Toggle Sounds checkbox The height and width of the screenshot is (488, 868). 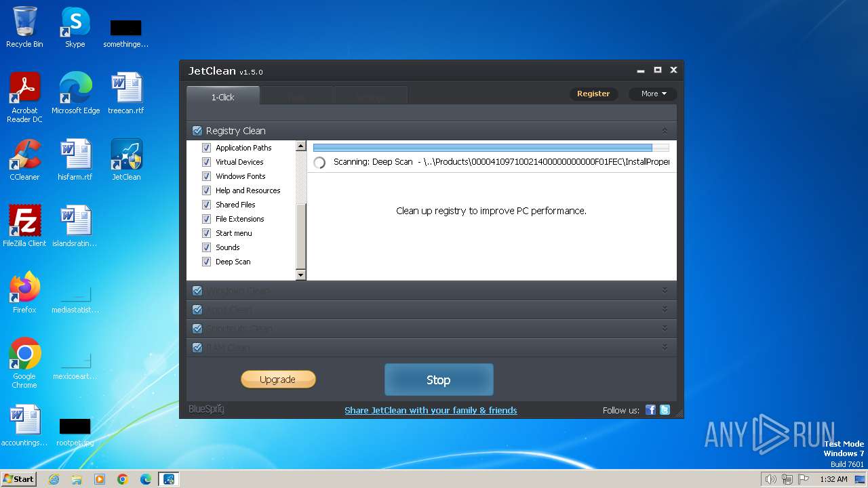206,247
